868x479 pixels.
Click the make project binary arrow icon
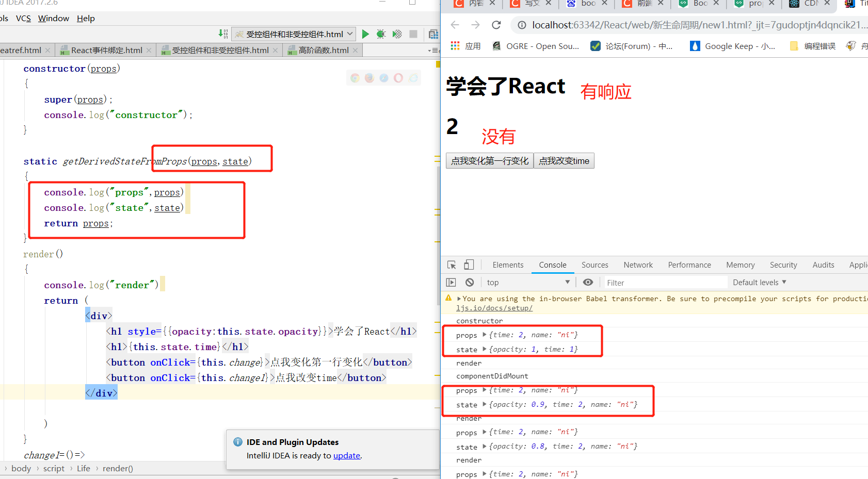(223, 34)
